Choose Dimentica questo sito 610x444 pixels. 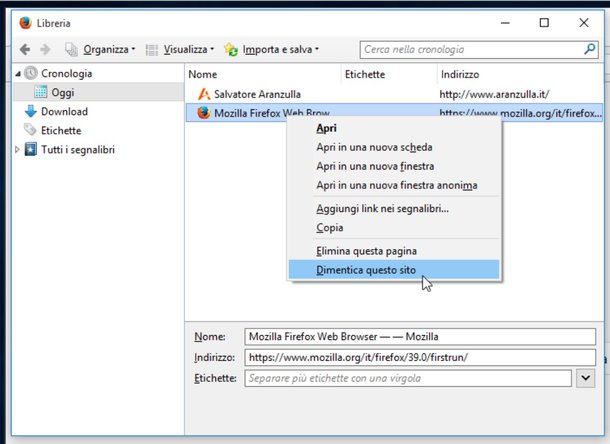394,270
